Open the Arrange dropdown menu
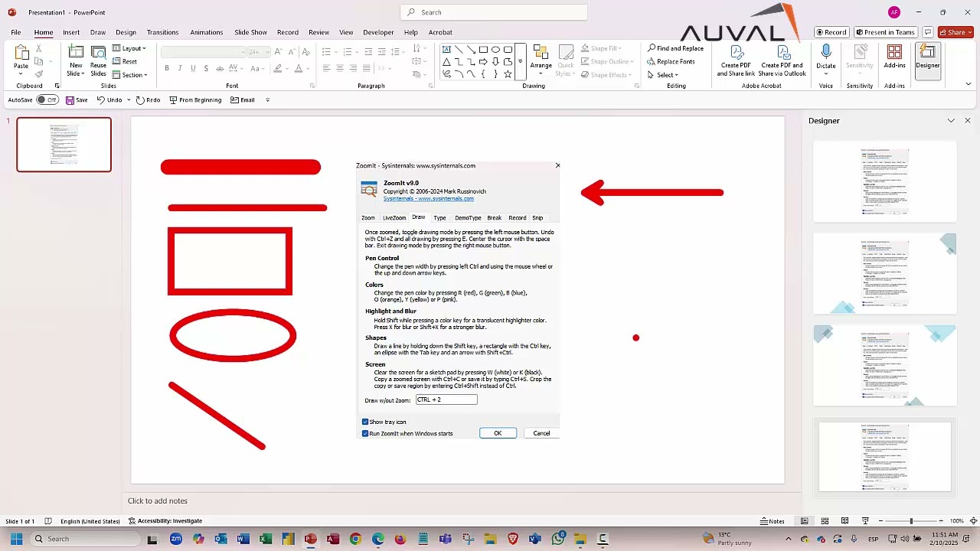The image size is (980, 551). click(541, 60)
